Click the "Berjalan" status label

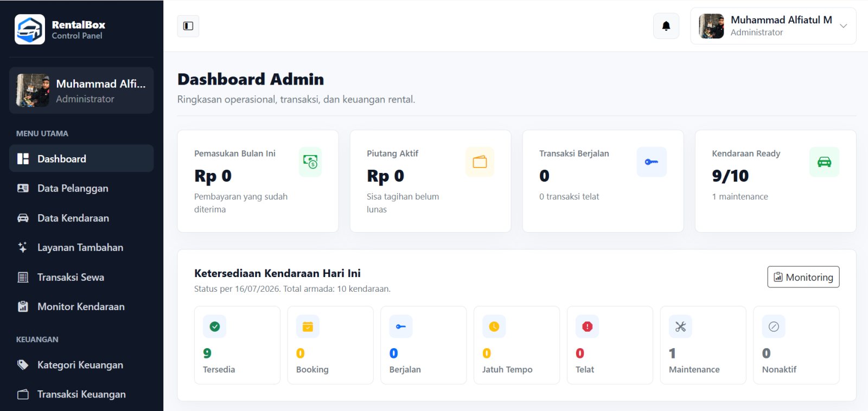coord(405,369)
